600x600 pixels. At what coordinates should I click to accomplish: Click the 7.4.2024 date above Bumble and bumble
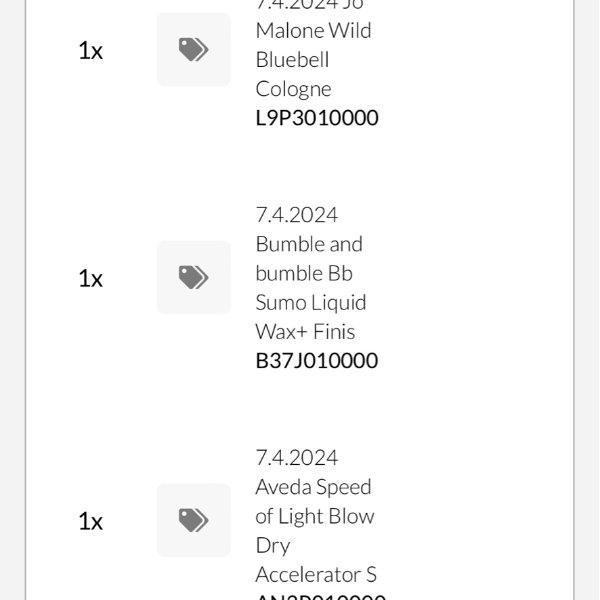pyautogui.click(x=297, y=215)
